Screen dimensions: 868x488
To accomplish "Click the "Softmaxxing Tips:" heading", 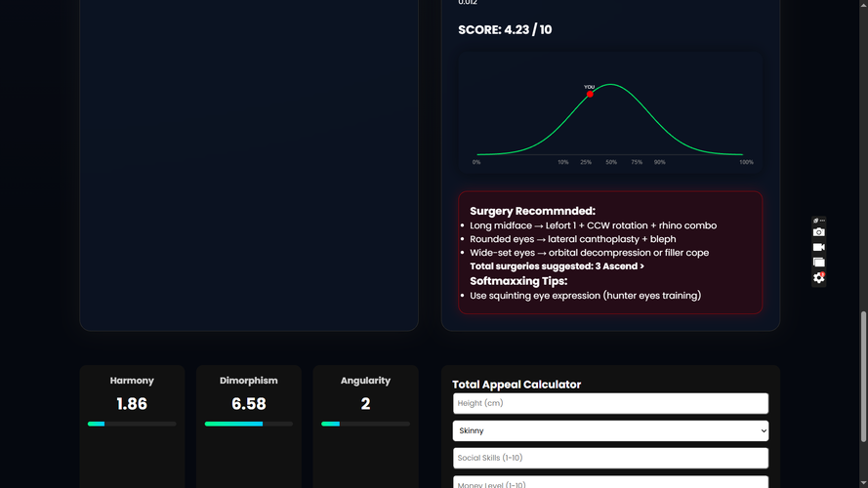I will (x=518, y=281).
